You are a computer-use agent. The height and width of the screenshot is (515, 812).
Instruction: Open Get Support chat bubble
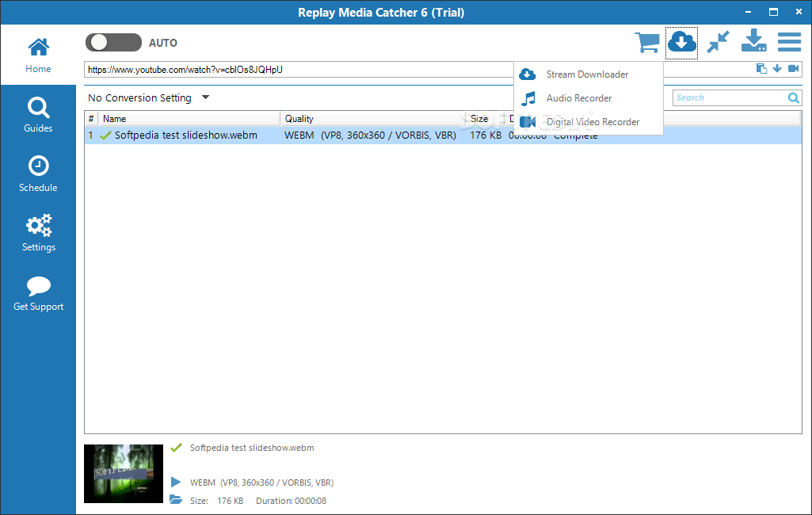(x=38, y=293)
